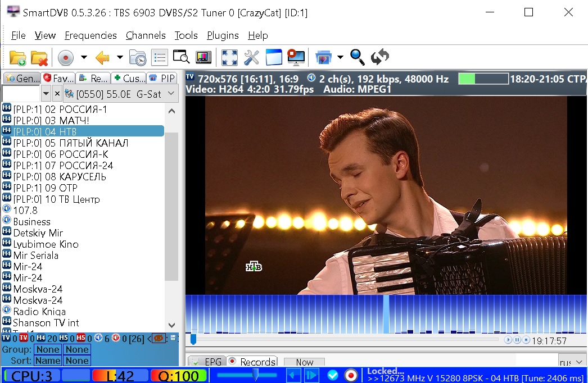
Task: Open the snapshot icon dropdown arrow
Action: click(340, 57)
